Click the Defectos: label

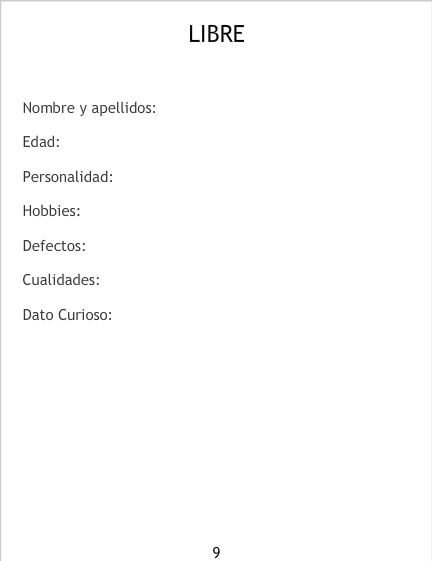click(54, 246)
